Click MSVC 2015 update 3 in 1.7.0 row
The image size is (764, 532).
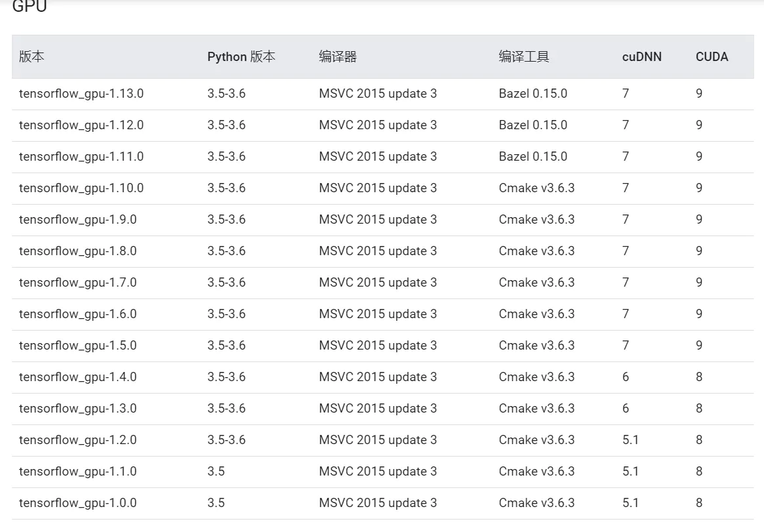pos(378,283)
